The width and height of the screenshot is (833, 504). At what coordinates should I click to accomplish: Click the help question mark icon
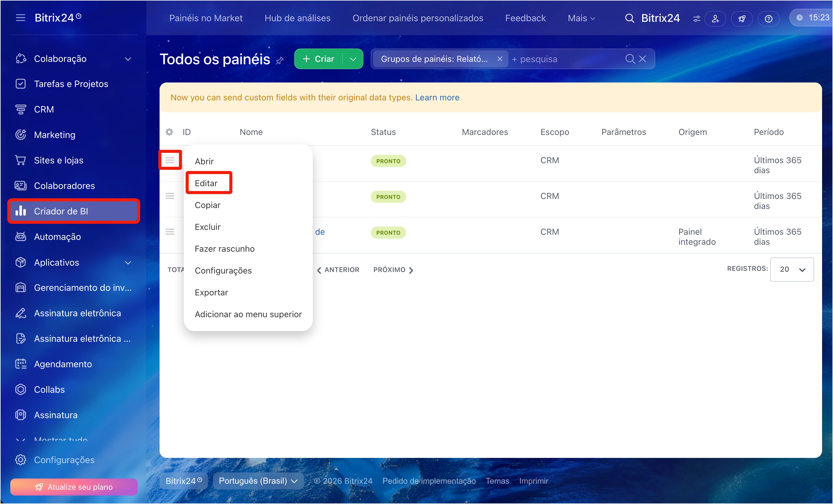point(768,18)
